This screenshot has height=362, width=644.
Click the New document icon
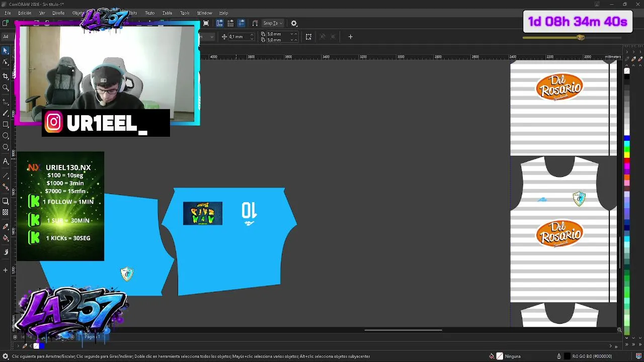point(5,23)
